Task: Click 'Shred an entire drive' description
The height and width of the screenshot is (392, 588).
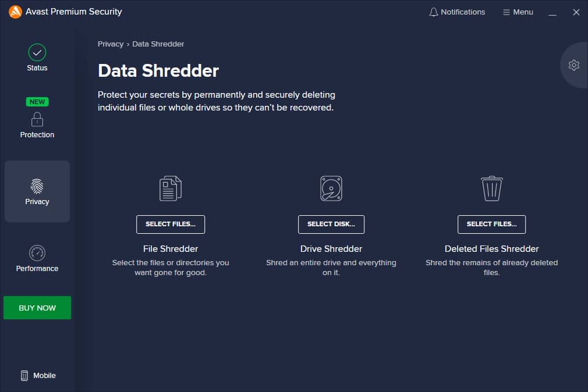Action: (x=331, y=268)
